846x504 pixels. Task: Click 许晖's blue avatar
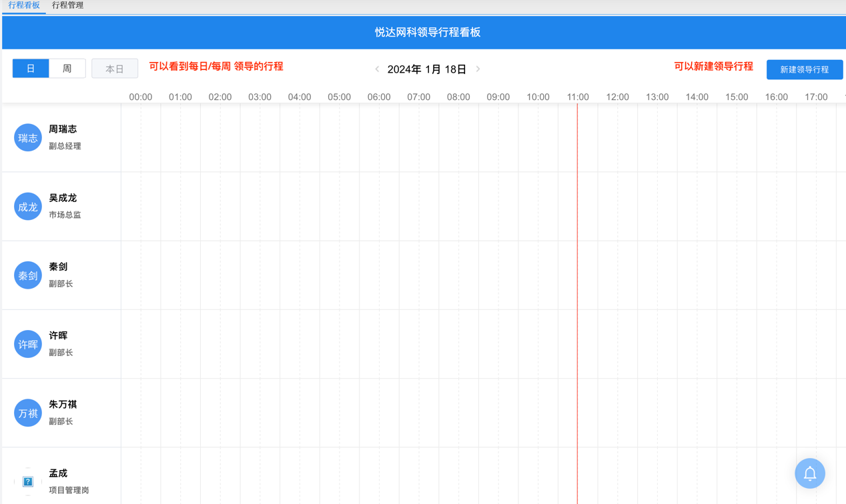click(x=28, y=344)
